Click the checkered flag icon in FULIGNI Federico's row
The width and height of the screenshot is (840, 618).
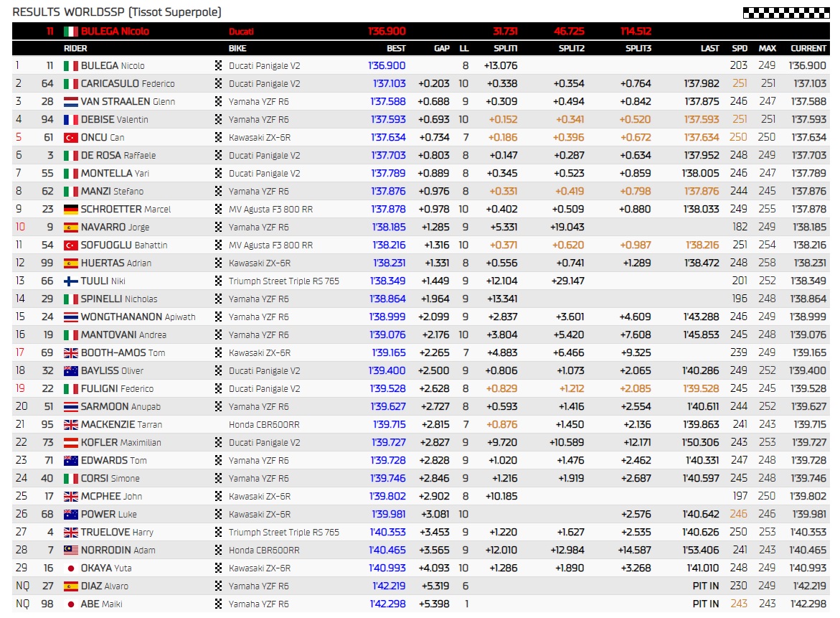(x=218, y=388)
